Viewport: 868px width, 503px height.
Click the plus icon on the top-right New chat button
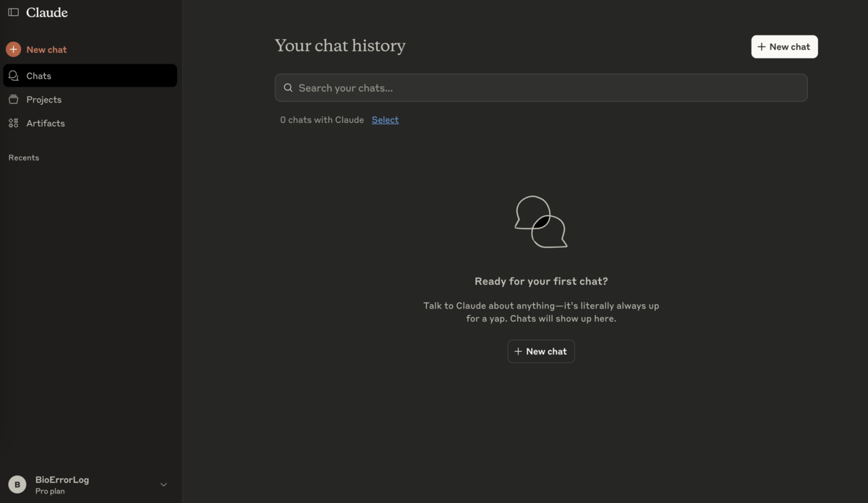tap(763, 46)
